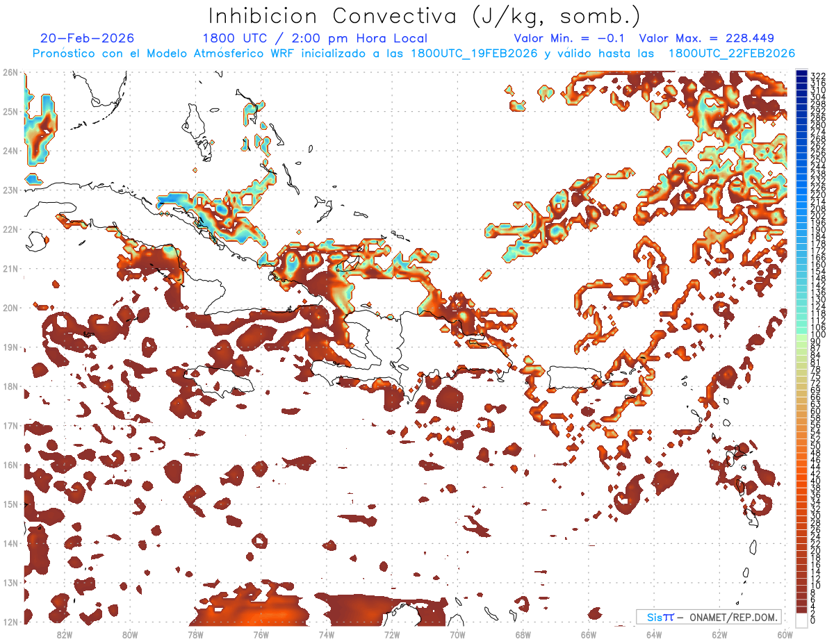Click the longitude label '76W'

[x=261, y=634]
